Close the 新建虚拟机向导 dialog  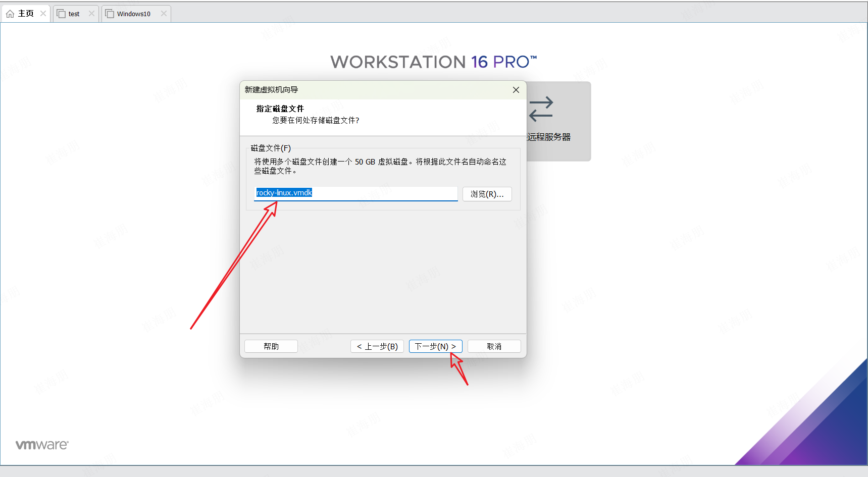tap(516, 90)
